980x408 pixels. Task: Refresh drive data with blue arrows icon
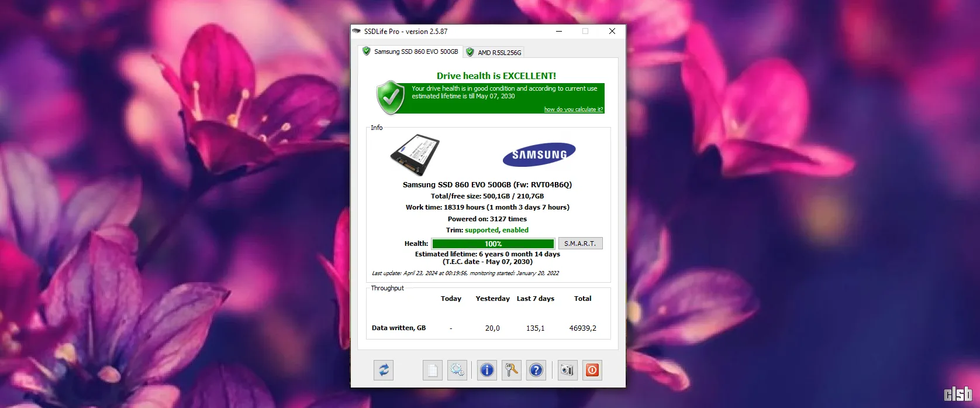[384, 370]
